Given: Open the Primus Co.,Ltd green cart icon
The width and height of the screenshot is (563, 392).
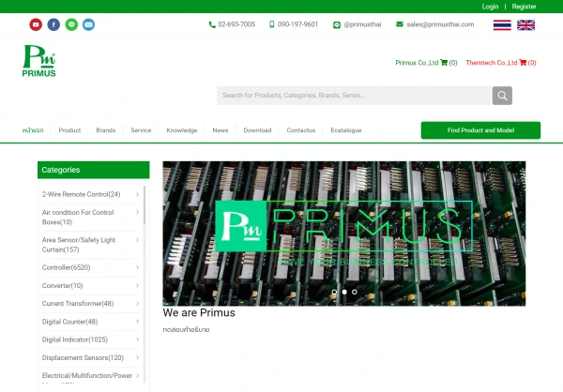Looking at the screenshot, I should tap(444, 63).
